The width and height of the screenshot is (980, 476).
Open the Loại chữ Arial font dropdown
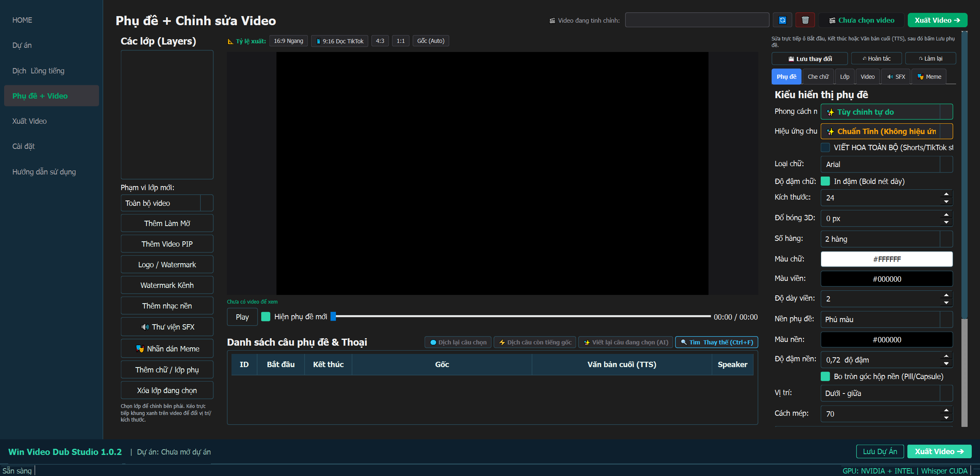tap(886, 164)
